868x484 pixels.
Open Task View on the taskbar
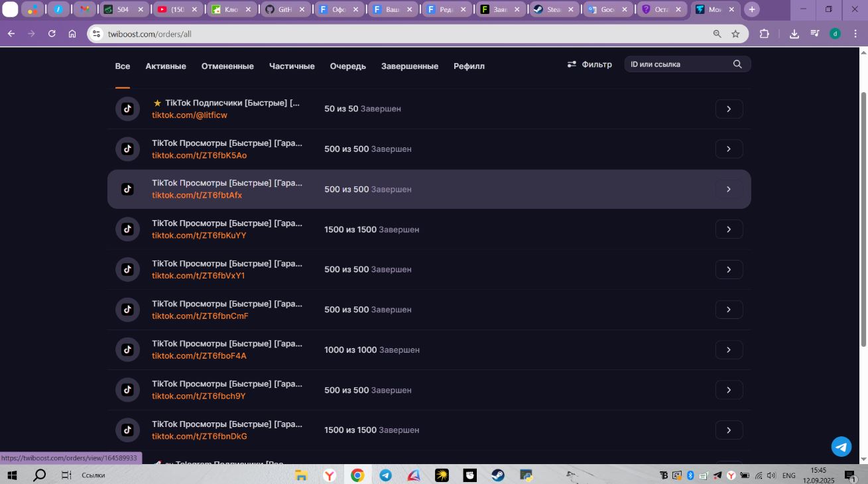[x=66, y=475]
